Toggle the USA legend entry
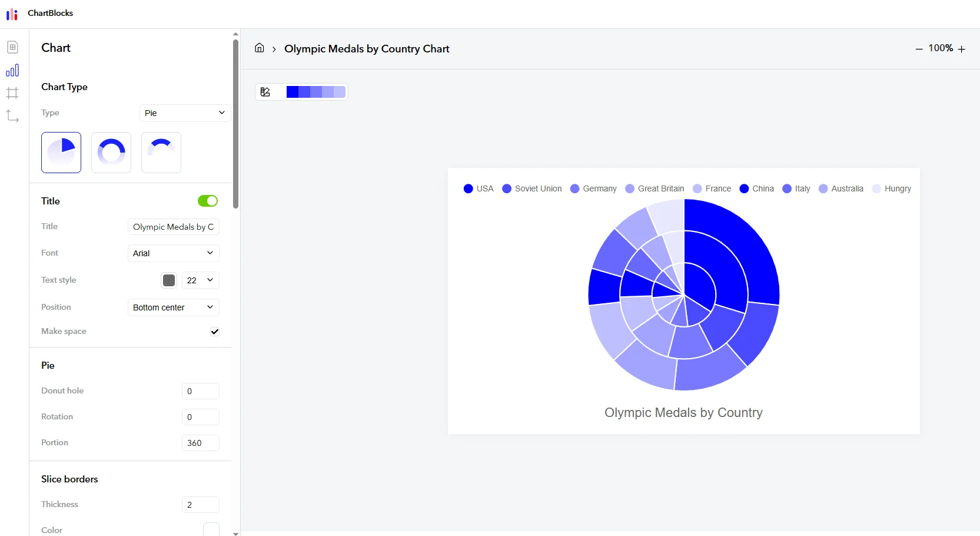 click(479, 188)
